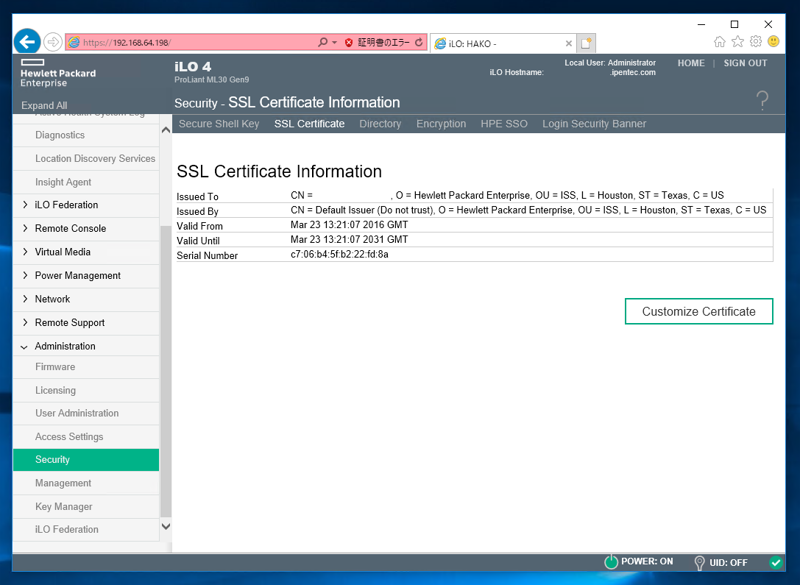Click the smiley feedback icon
800x585 pixels.
(773, 41)
